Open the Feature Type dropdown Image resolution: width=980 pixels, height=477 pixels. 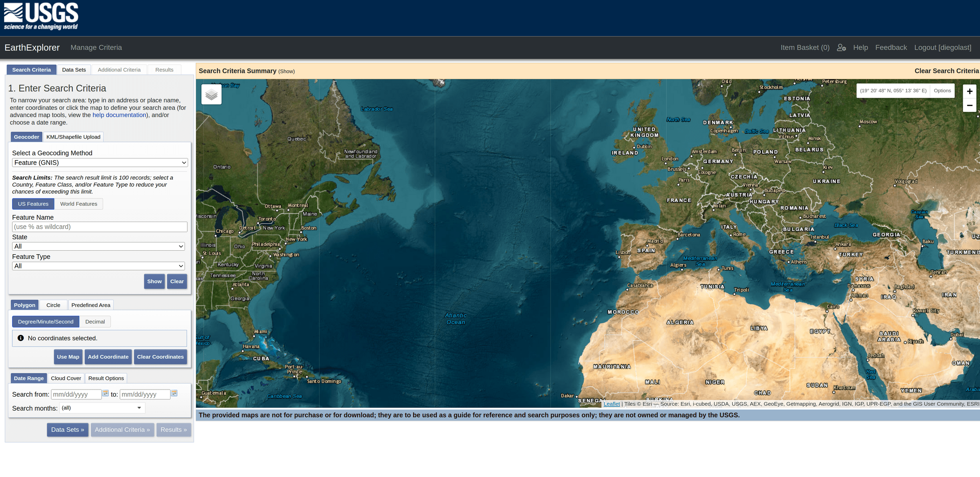click(98, 266)
